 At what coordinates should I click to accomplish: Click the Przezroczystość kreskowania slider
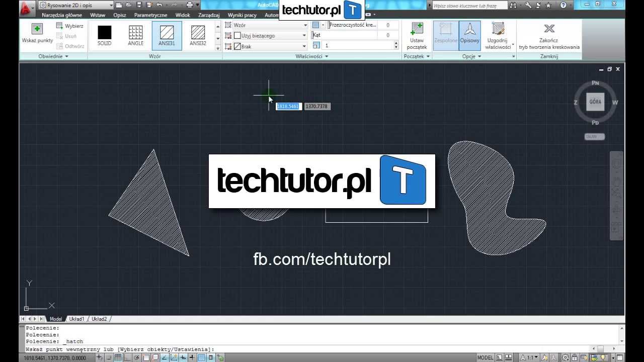pyautogui.click(x=352, y=25)
